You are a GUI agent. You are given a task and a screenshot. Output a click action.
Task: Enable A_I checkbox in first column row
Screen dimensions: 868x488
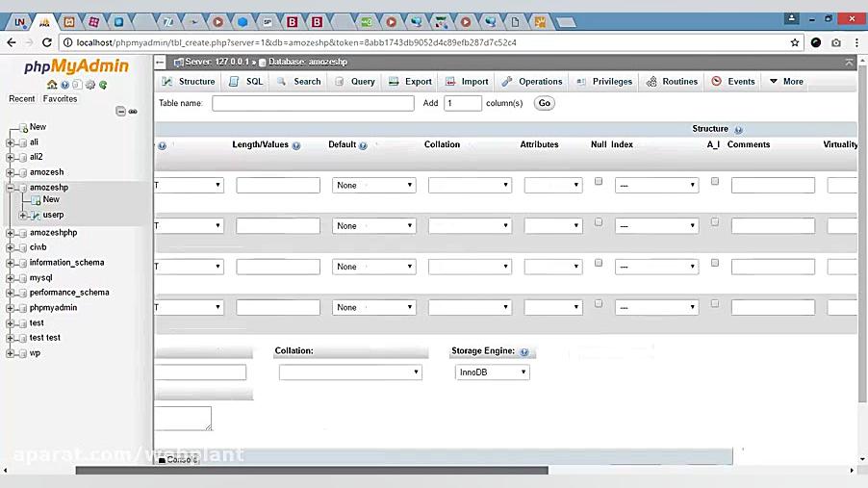(x=715, y=181)
